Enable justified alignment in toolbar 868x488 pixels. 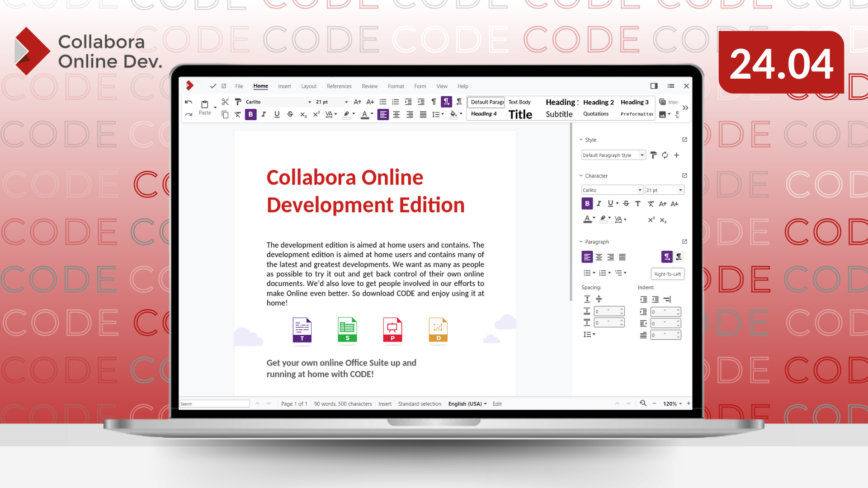[x=423, y=115]
